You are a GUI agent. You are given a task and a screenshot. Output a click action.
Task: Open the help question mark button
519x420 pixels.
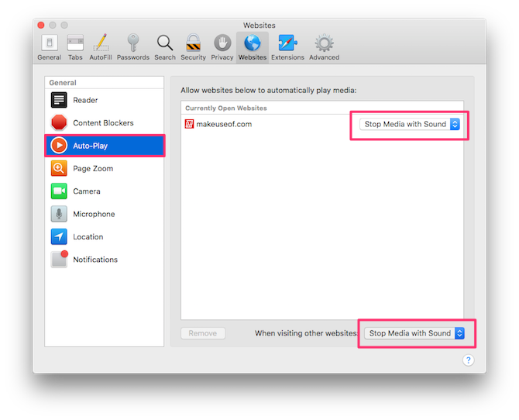(468, 360)
